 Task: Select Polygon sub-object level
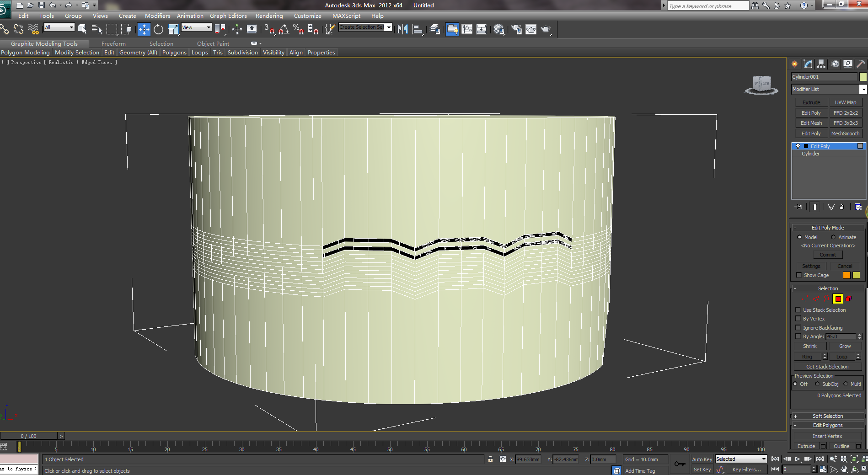click(838, 299)
